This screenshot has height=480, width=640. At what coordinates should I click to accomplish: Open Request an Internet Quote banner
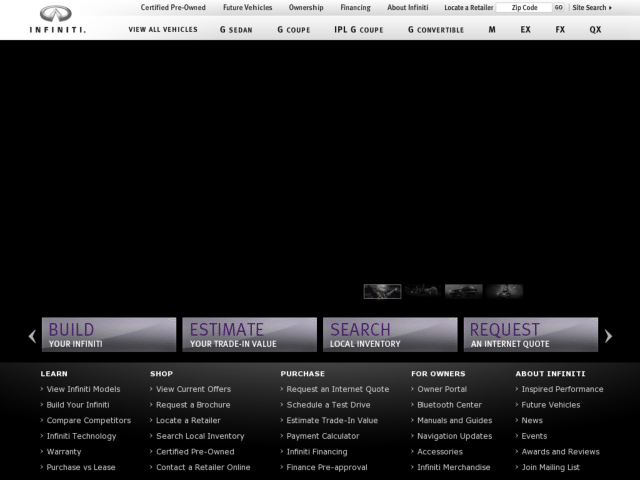(531, 335)
